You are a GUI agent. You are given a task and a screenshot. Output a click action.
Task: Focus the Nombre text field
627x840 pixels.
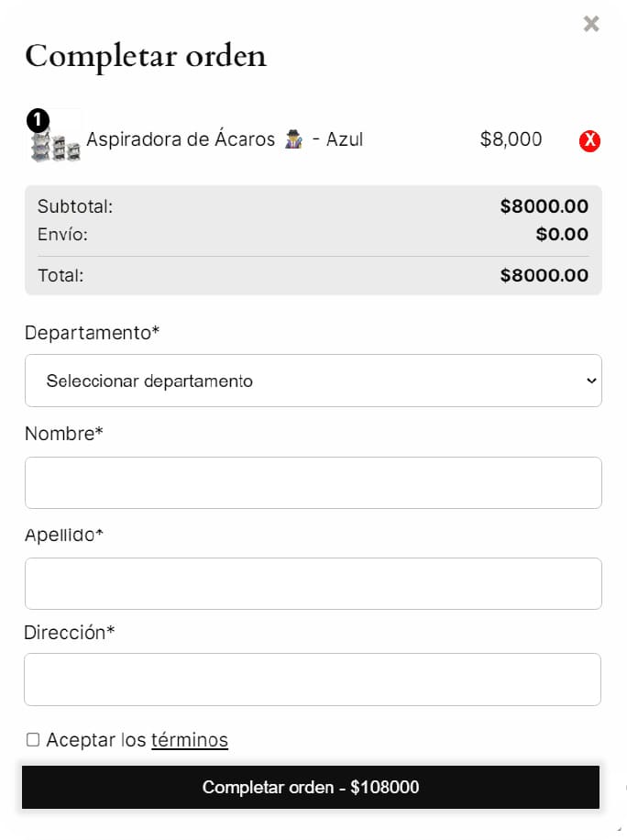coord(313,482)
